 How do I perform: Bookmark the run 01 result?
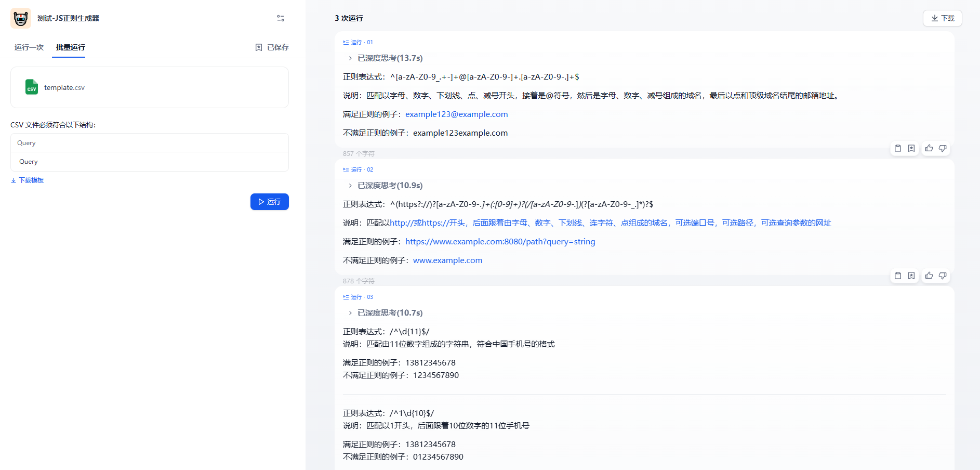tap(911, 148)
